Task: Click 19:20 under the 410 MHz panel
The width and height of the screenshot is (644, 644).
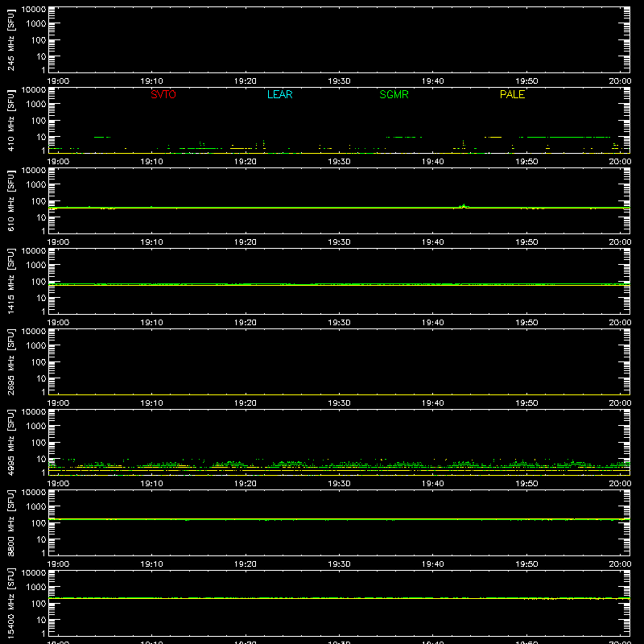Action: click(x=246, y=162)
